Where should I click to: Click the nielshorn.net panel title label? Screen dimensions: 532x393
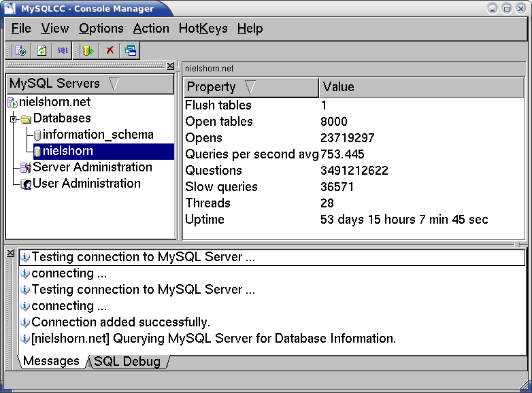click(210, 69)
